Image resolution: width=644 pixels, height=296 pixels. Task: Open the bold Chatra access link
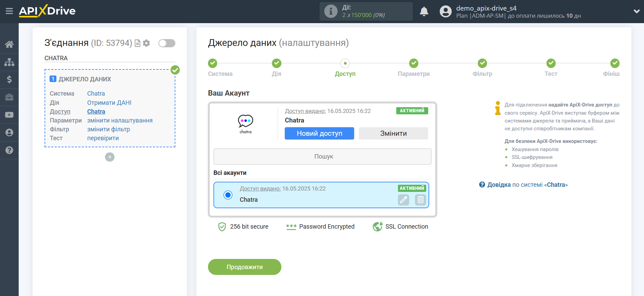(96, 111)
